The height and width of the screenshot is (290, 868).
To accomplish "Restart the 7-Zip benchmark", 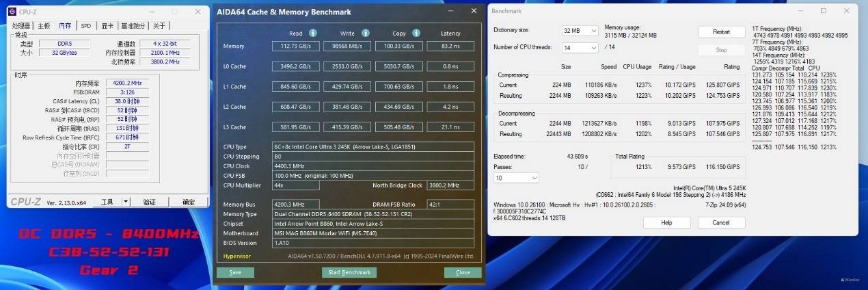I will coord(721,32).
